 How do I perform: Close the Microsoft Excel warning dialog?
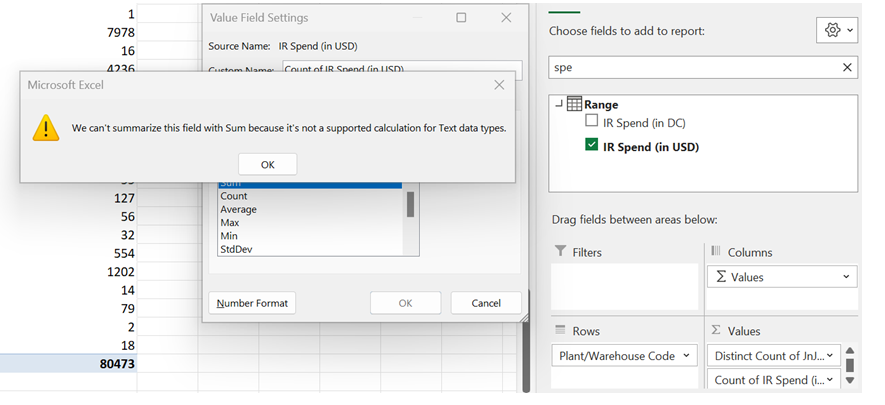(x=499, y=85)
